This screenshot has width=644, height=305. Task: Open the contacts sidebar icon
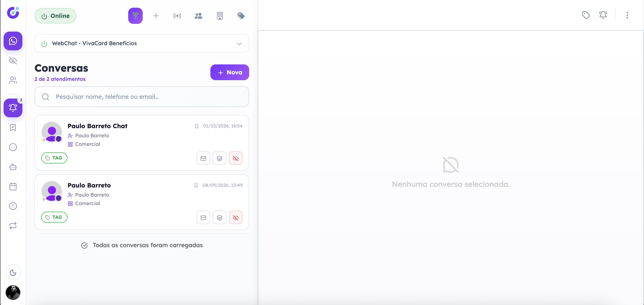point(13,80)
